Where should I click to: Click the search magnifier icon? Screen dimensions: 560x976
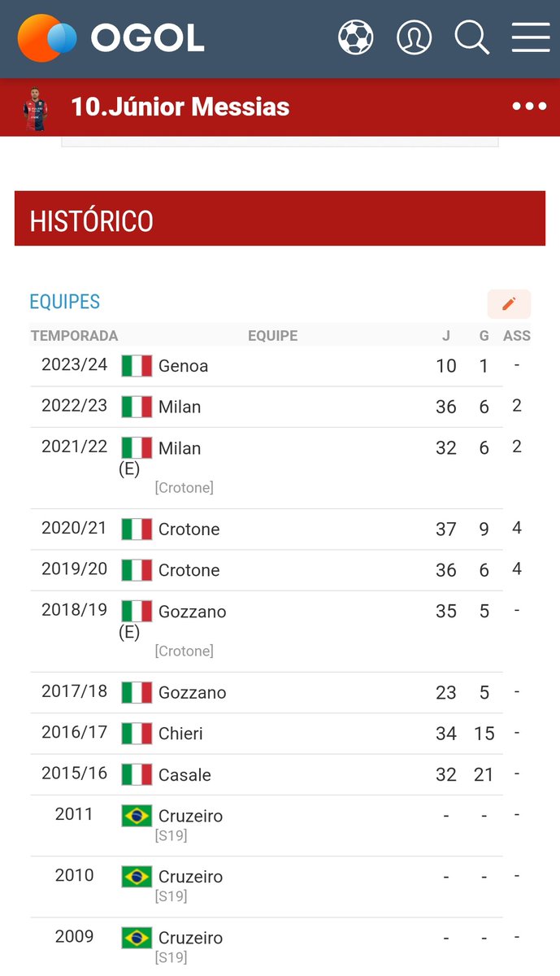click(471, 37)
